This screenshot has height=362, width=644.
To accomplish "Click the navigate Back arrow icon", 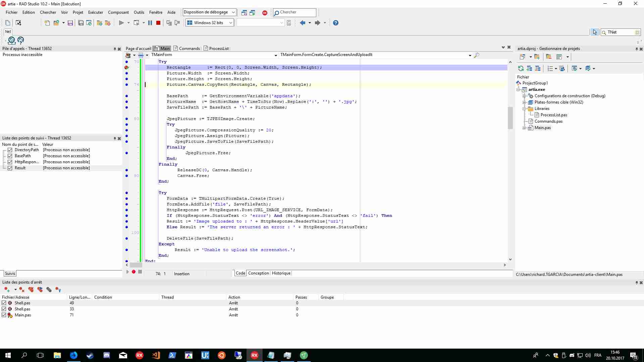I will point(303,23).
